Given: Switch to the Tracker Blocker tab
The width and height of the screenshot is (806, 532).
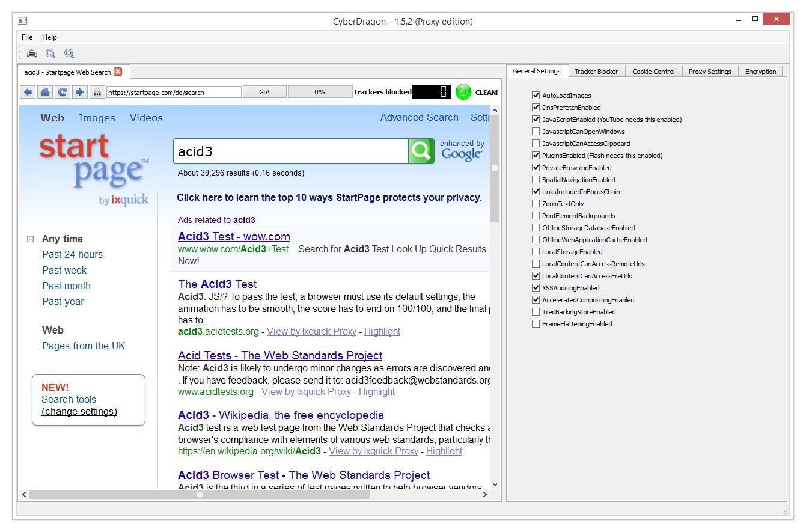Looking at the screenshot, I should tap(596, 72).
